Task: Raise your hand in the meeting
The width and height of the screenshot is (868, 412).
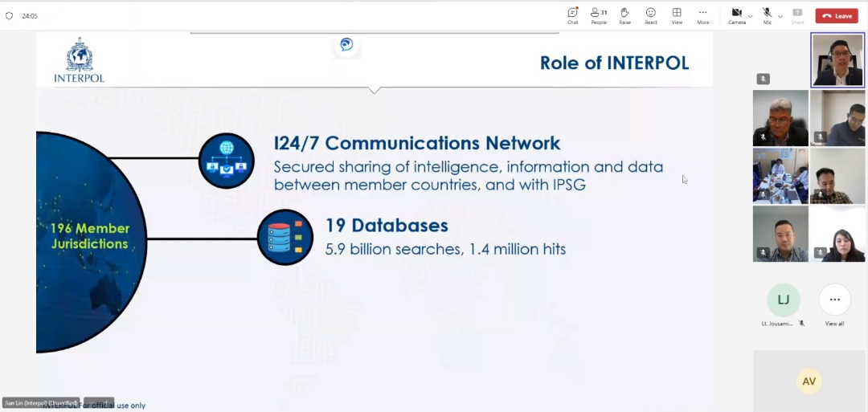Action: point(624,15)
